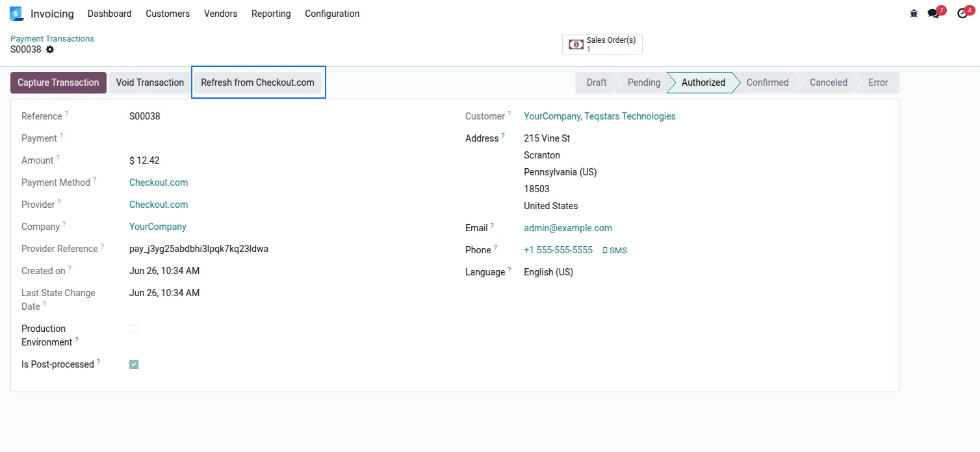Open the Payment Method Checkout.com link
The height and width of the screenshot is (452, 980).
tap(159, 182)
